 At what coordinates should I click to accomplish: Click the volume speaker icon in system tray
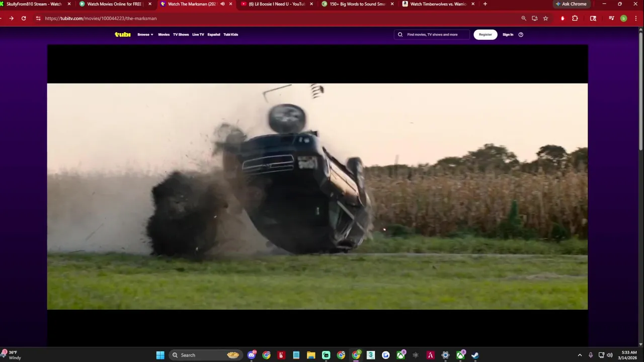610,355
